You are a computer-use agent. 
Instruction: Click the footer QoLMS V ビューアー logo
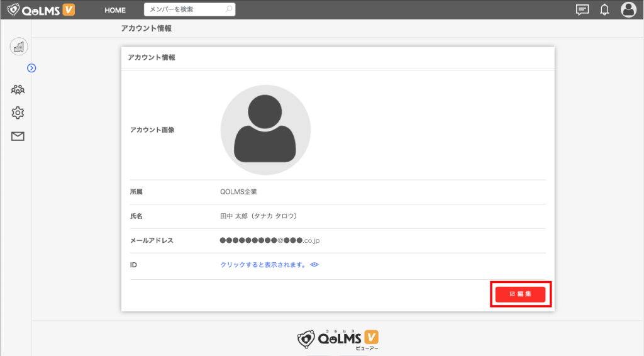[x=338, y=338]
